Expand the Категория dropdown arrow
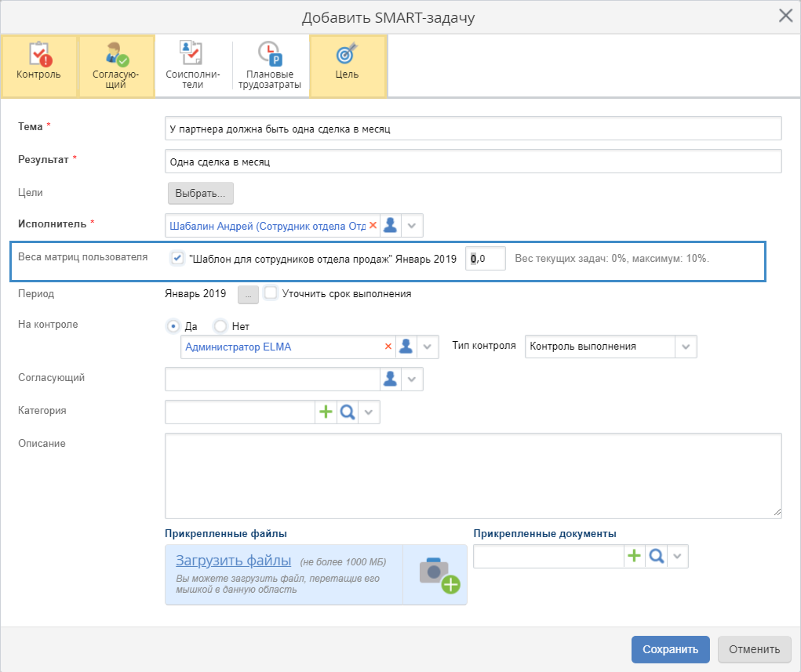 [x=370, y=412]
